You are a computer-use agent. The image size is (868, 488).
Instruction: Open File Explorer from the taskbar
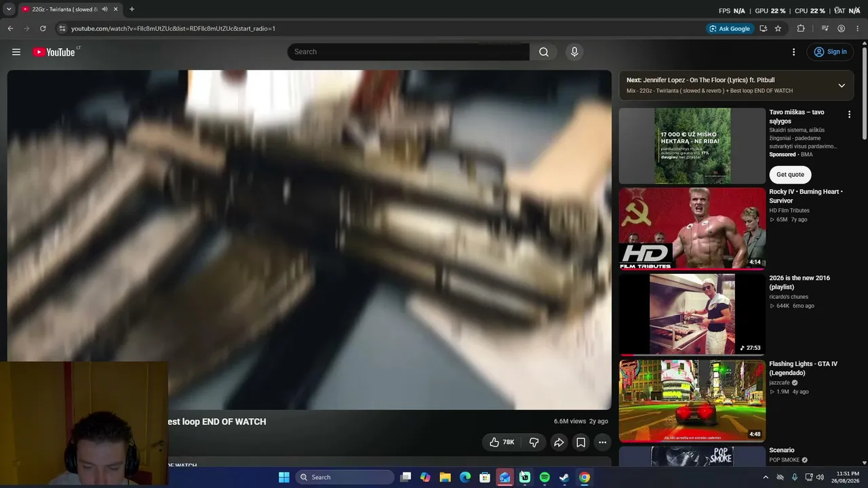click(x=445, y=477)
